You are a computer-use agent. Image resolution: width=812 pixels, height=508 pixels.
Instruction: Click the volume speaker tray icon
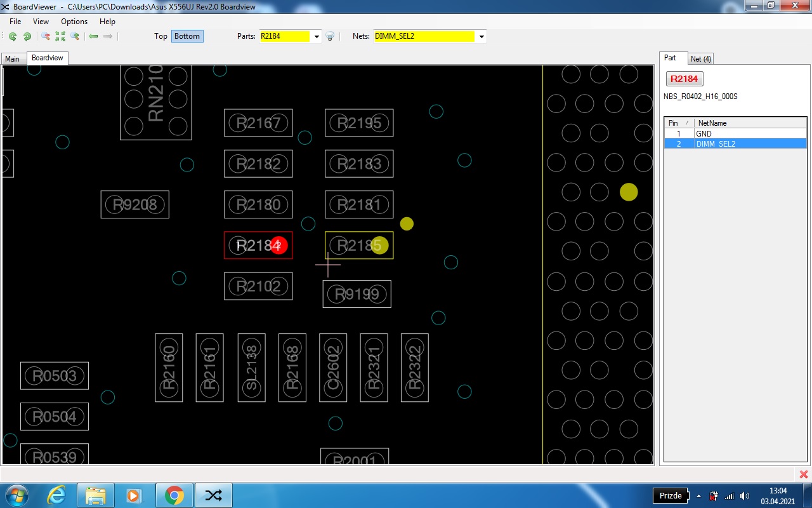[745, 496]
